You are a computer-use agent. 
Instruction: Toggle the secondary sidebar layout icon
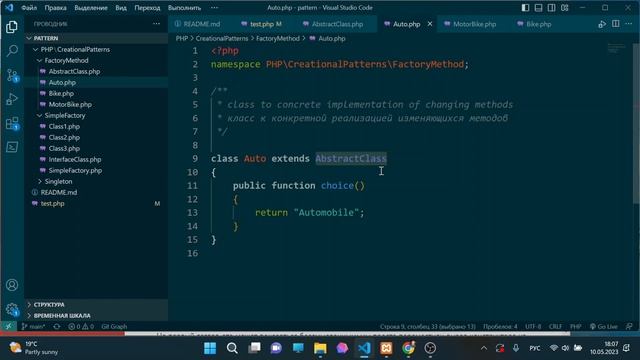(x=551, y=8)
